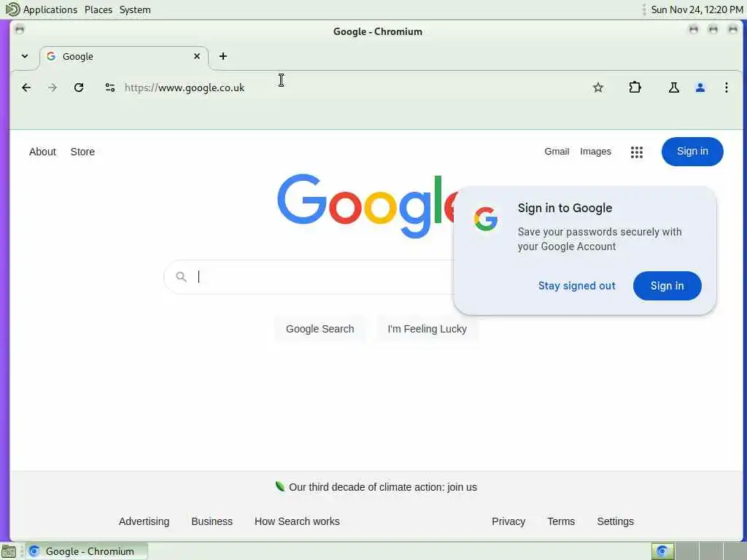This screenshot has width=747, height=560.
Task: Click the Google logo image
Action: (x=367, y=206)
